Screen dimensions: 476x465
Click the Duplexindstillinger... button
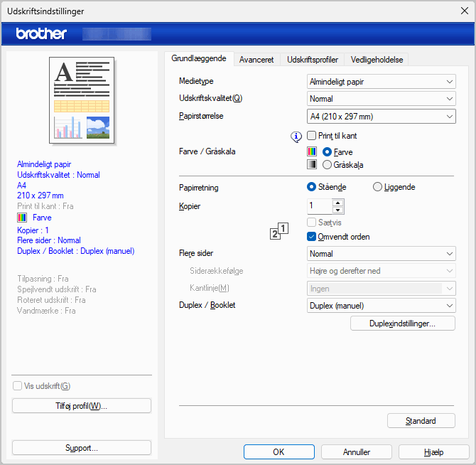coord(403,324)
